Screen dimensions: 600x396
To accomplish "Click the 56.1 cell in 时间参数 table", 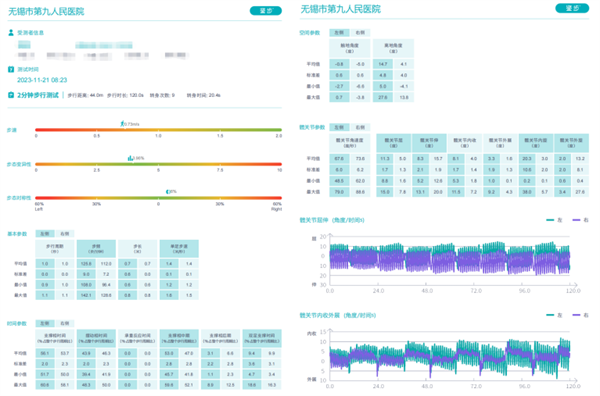I will coord(45,353).
